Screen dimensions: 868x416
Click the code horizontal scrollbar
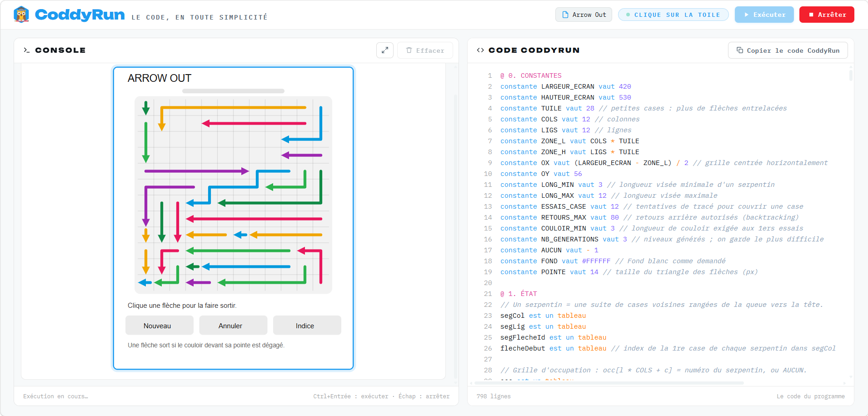tap(609, 383)
